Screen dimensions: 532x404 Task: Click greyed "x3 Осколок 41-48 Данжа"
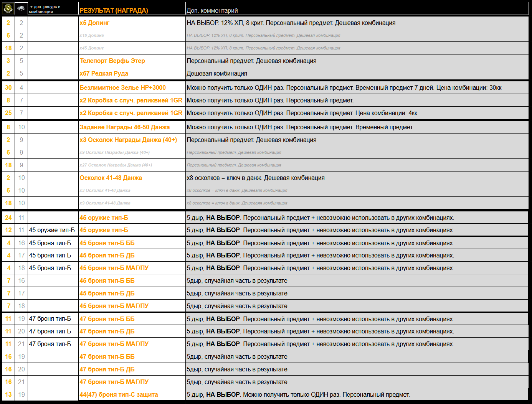point(105,190)
